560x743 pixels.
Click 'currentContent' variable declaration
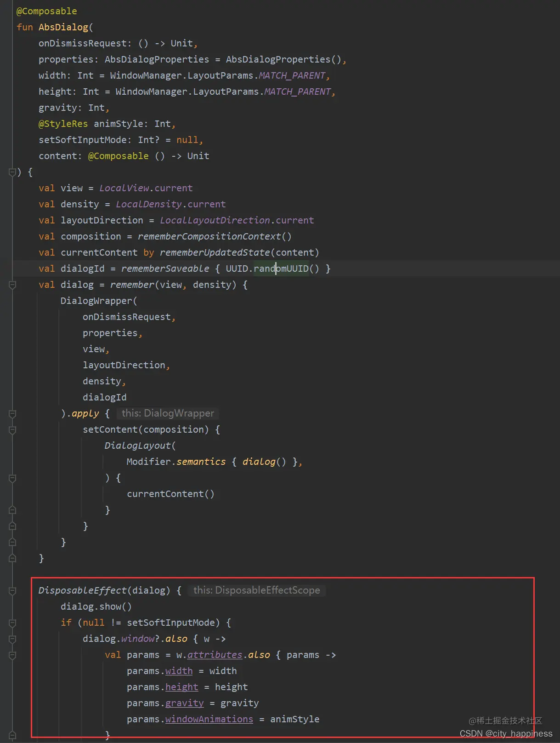coord(99,252)
